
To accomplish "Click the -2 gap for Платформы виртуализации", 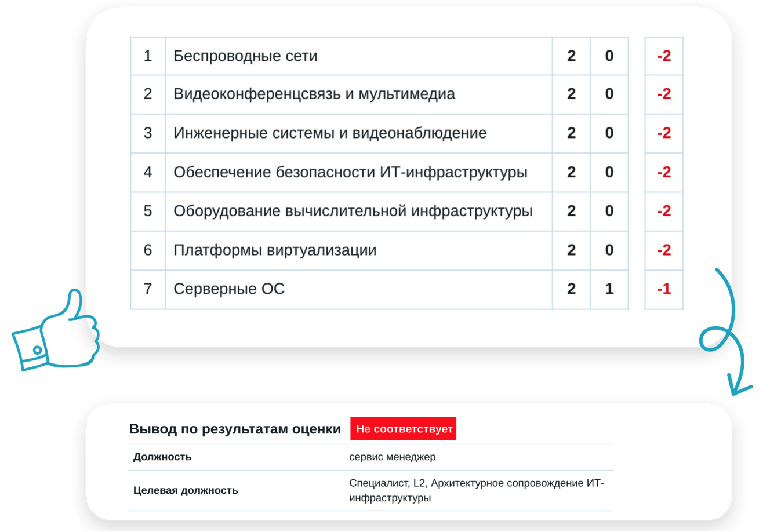I will tap(664, 250).
